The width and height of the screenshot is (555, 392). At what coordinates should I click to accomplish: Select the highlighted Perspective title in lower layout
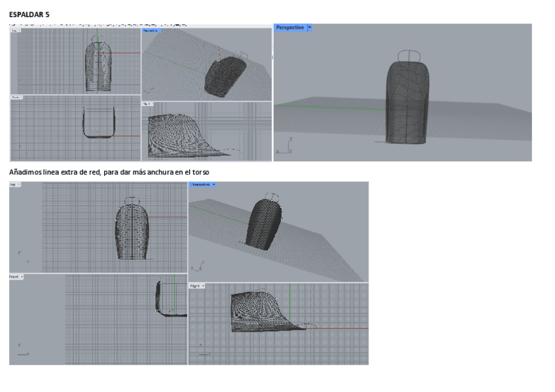(200, 185)
